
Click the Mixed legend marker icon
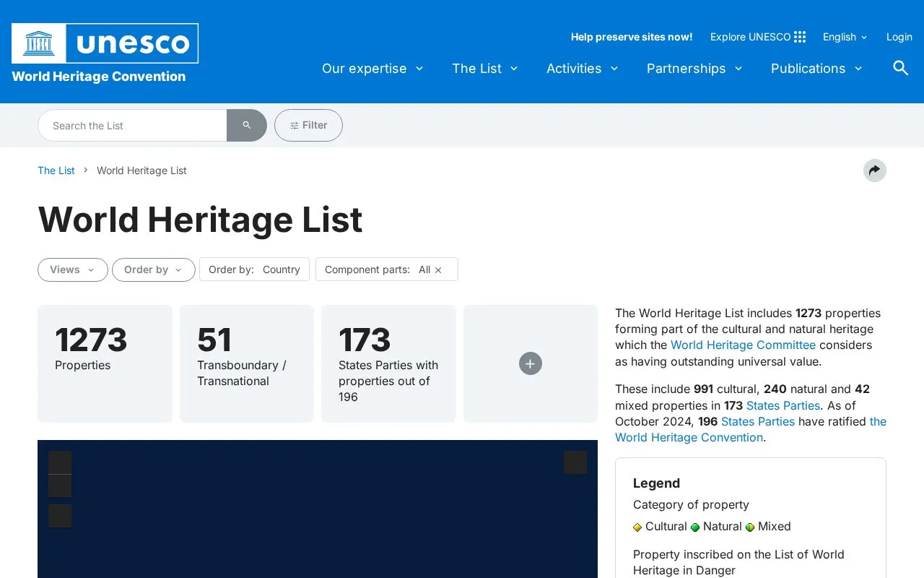(x=750, y=527)
